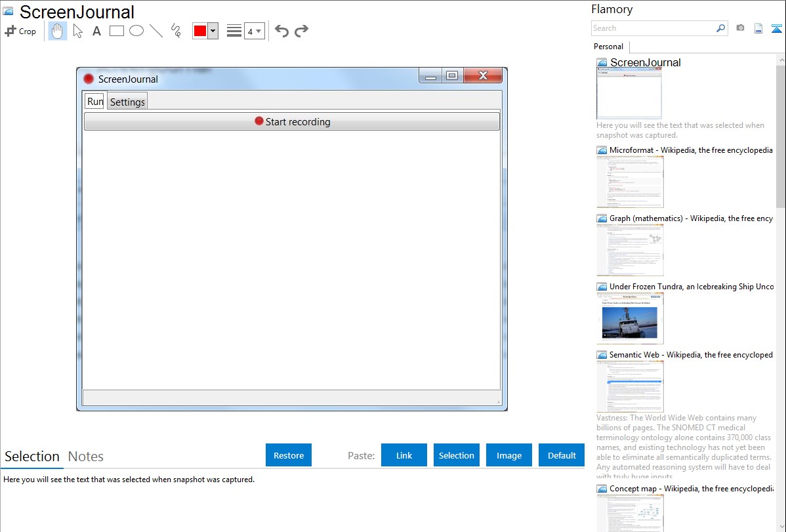Viewport: 786px width, 532px height.
Task: Open the Under Frozen Tundra snapshot title
Action: pyautogui.click(x=692, y=287)
